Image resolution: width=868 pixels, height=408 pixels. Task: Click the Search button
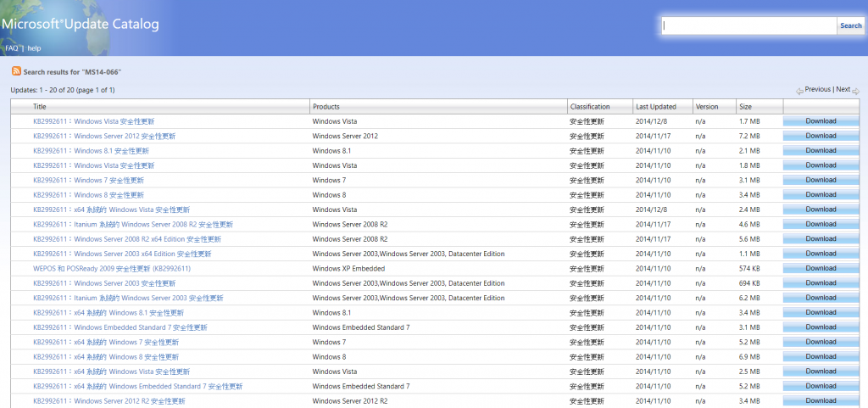(850, 25)
